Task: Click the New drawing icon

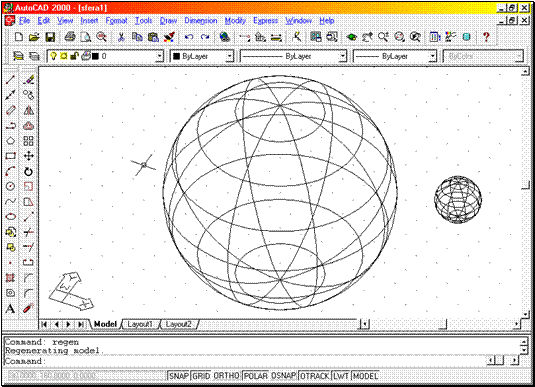Action: point(19,37)
